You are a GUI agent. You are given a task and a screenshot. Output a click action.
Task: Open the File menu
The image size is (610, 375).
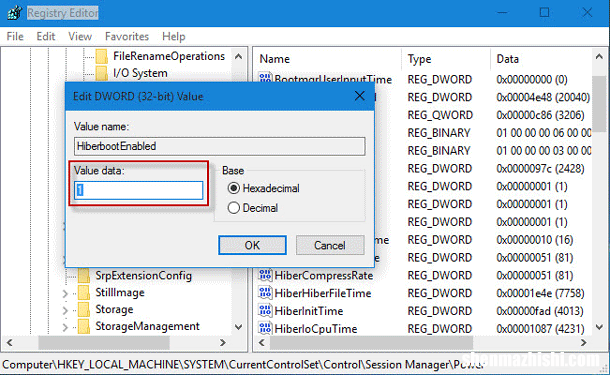[15, 37]
